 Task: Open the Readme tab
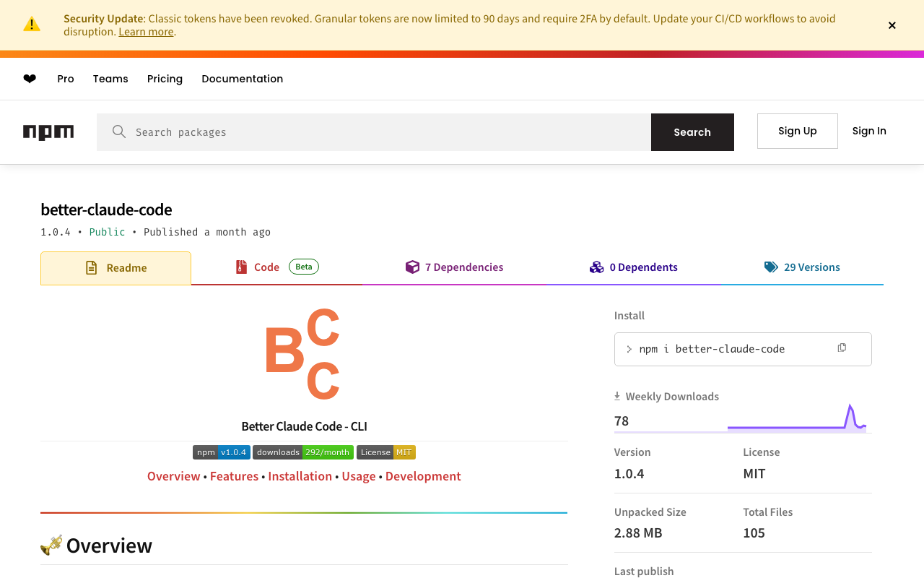tap(116, 268)
